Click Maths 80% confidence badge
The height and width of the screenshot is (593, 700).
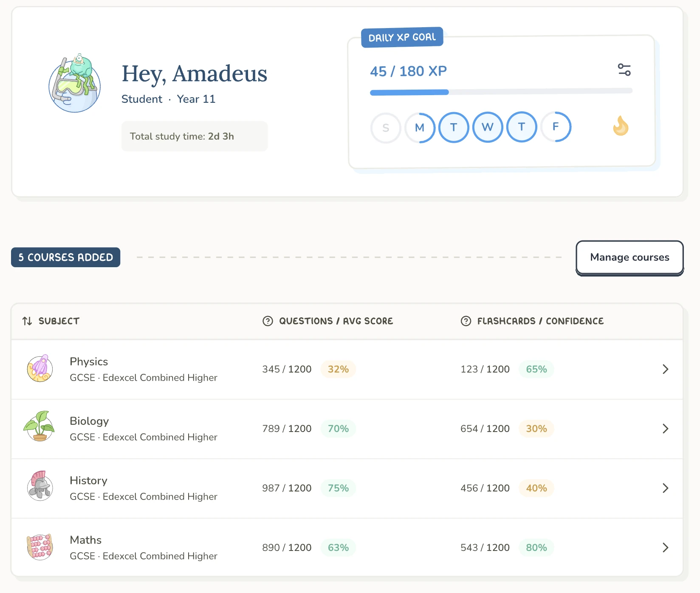(x=536, y=548)
